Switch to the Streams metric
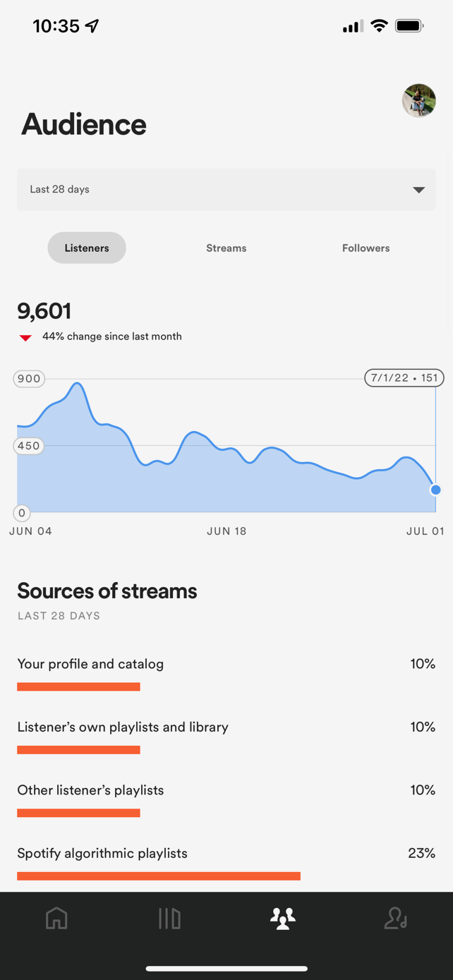This screenshot has width=453, height=980. click(226, 248)
